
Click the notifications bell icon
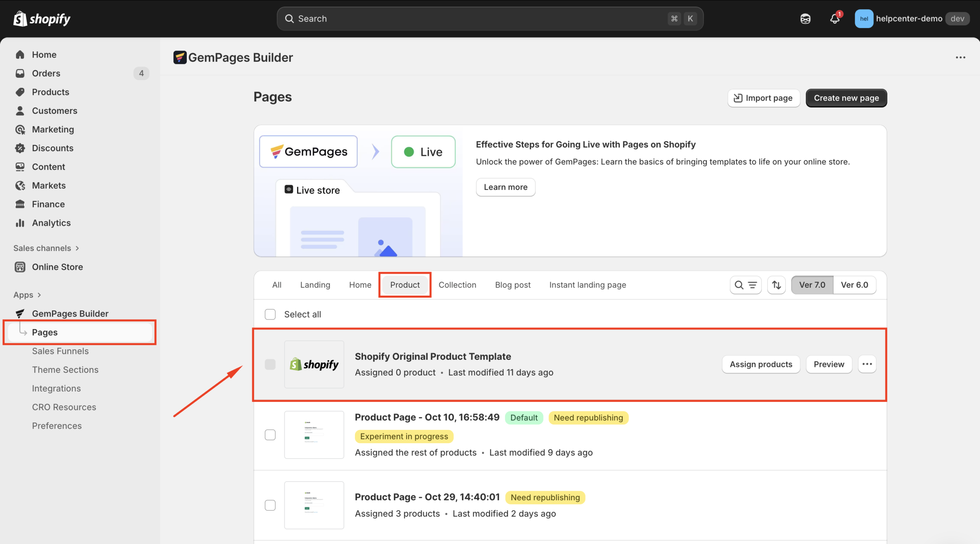click(835, 19)
